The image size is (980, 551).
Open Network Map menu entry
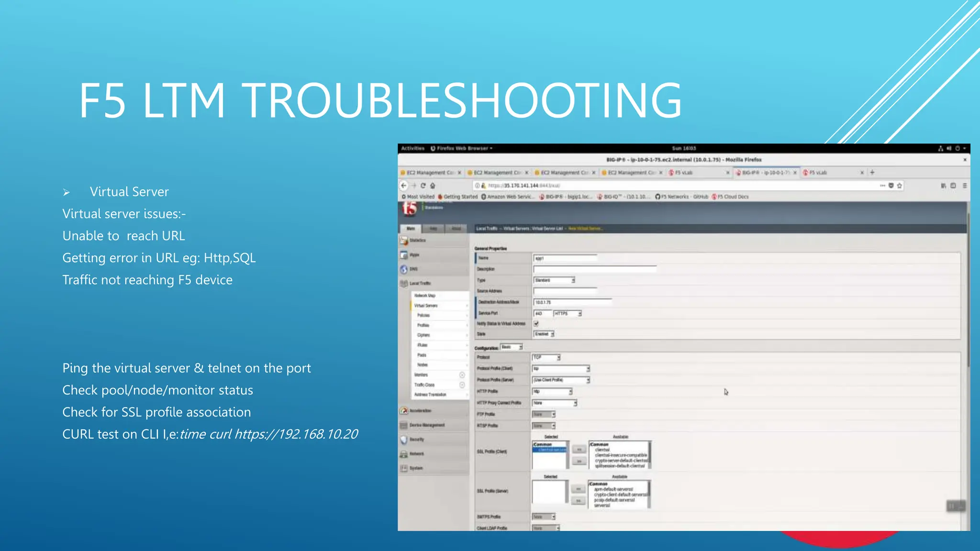pos(440,296)
